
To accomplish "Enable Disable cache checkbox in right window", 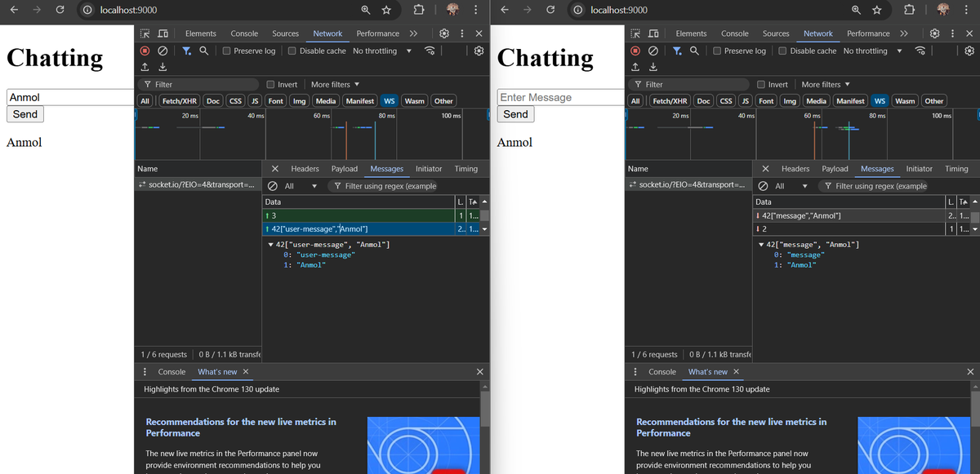I will point(784,51).
